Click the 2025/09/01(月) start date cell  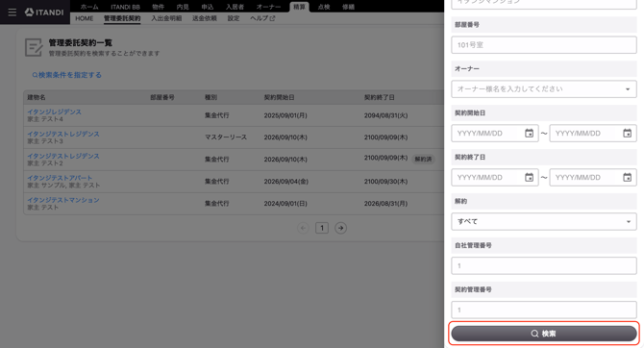285,115
